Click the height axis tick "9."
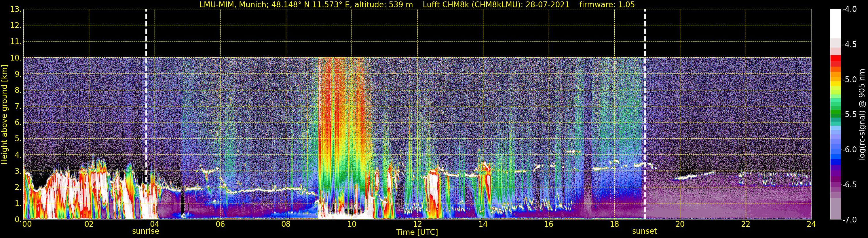Image resolution: width=868 pixels, height=238 pixels. pyautogui.click(x=18, y=74)
